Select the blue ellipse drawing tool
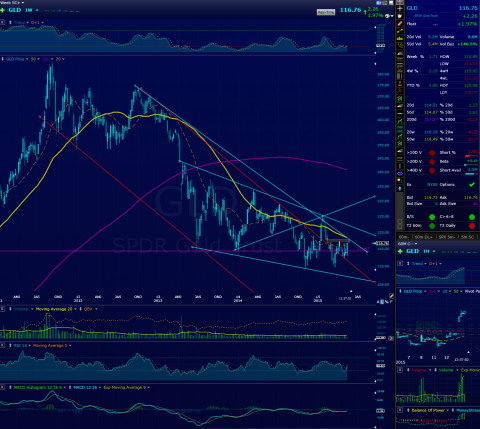Image resolution: width=480 pixels, height=429 pixels. point(400,174)
